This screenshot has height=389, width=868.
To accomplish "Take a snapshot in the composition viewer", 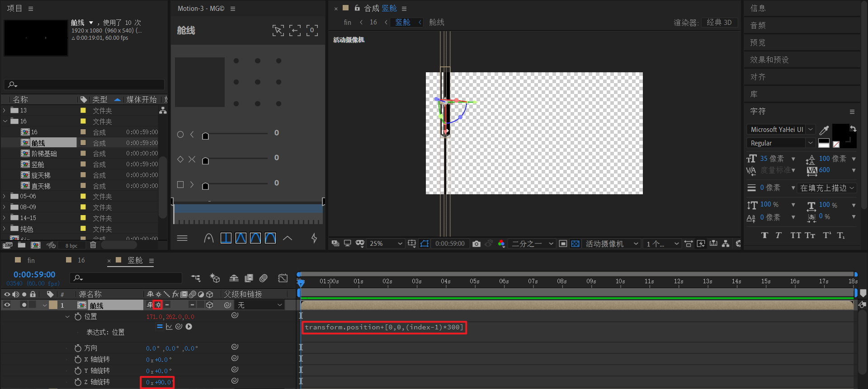I will [476, 244].
